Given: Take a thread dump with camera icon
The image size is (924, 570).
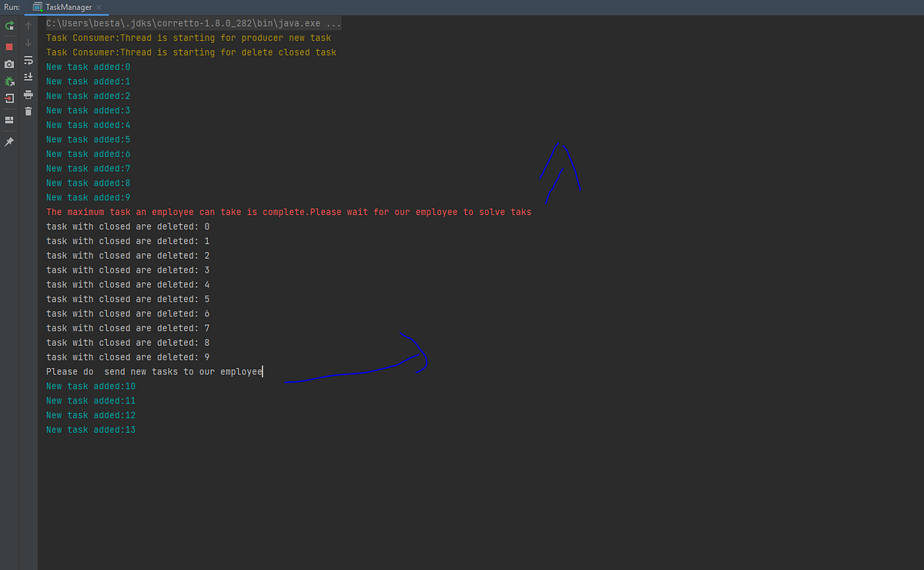Looking at the screenshot, I should (9, 64).
